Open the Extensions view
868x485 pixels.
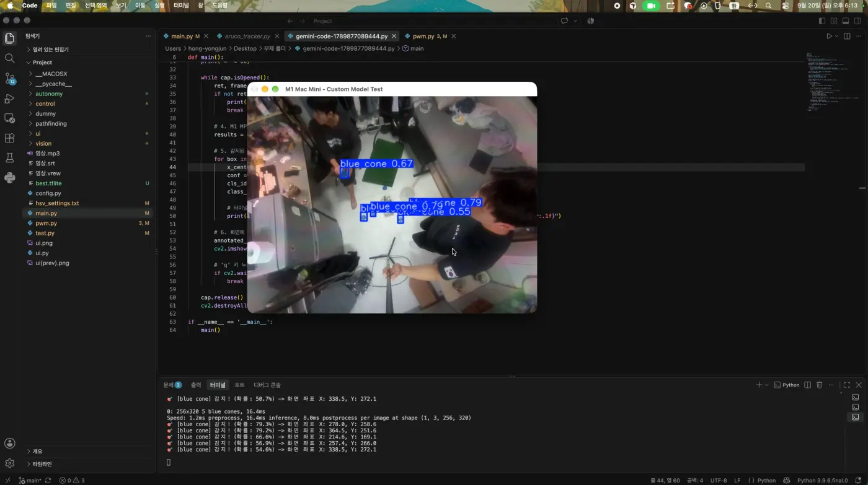coord(9,138)
